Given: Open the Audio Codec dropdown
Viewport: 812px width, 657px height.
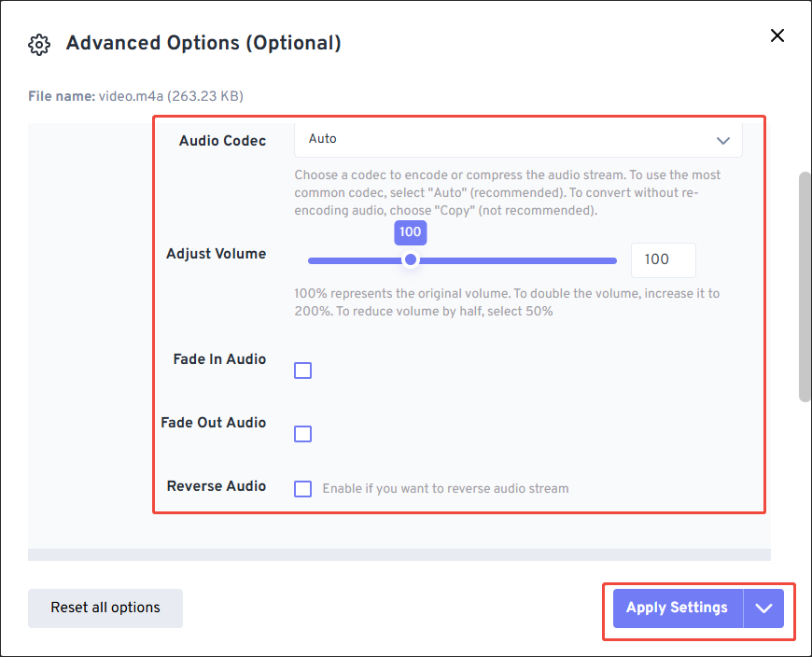Looking at the screenshot, I should click(519, 138).
